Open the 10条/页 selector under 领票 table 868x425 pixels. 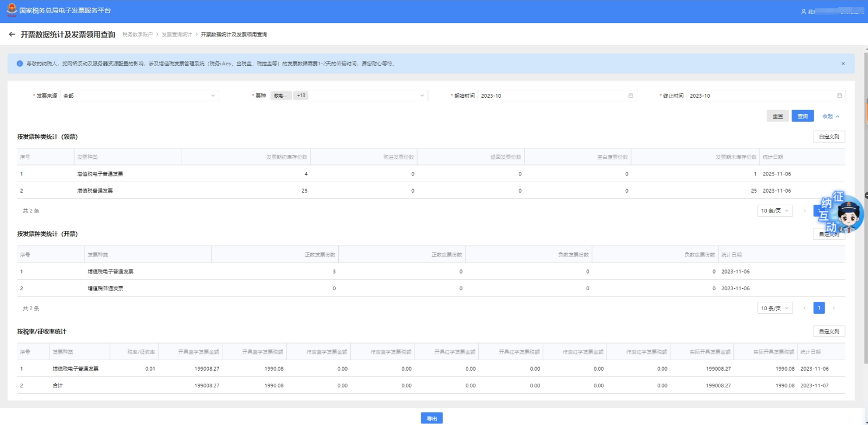click(x=775, y=210)
